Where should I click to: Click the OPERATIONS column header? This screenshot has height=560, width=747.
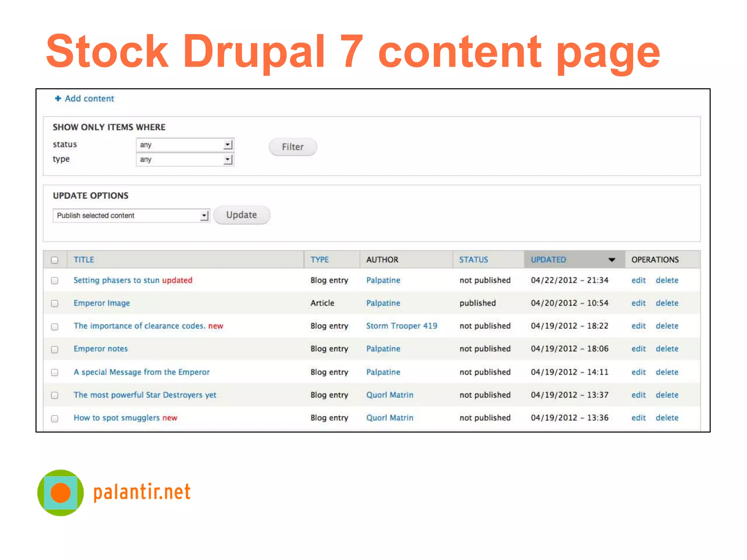click(655, 260)
